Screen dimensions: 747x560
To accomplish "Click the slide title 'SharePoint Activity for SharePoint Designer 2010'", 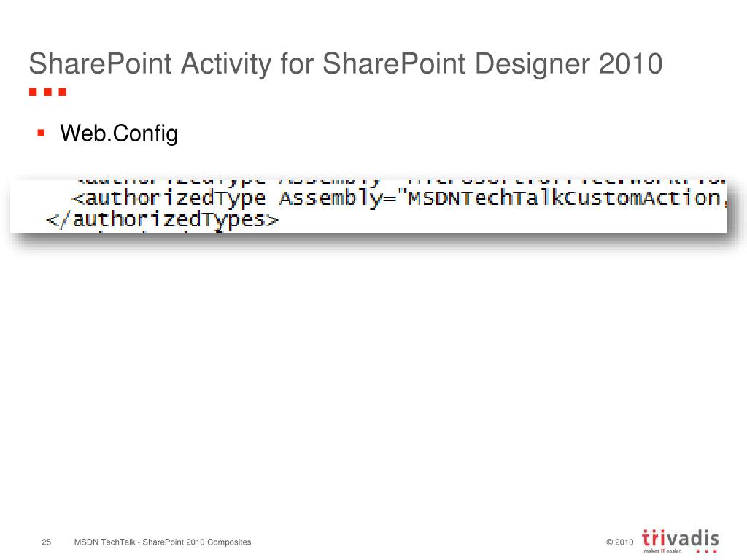I will coord(345,64).
